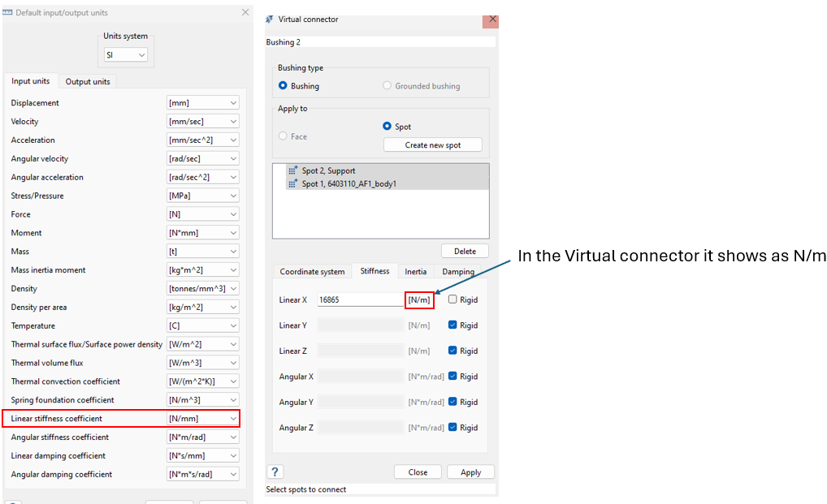Click the Create new spot button
Viewport: 827px width, 504px height.
pos(433,144)
